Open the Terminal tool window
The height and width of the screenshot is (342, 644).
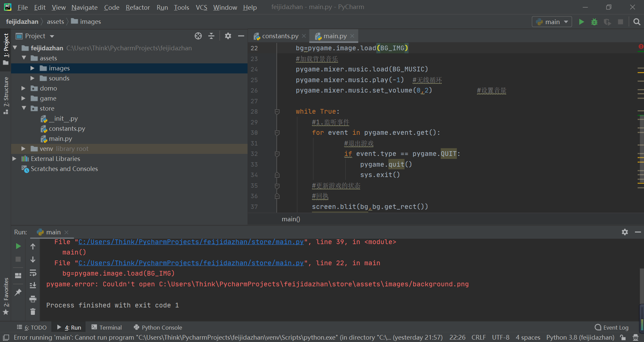pyautogui.click(x=106, y=327)
